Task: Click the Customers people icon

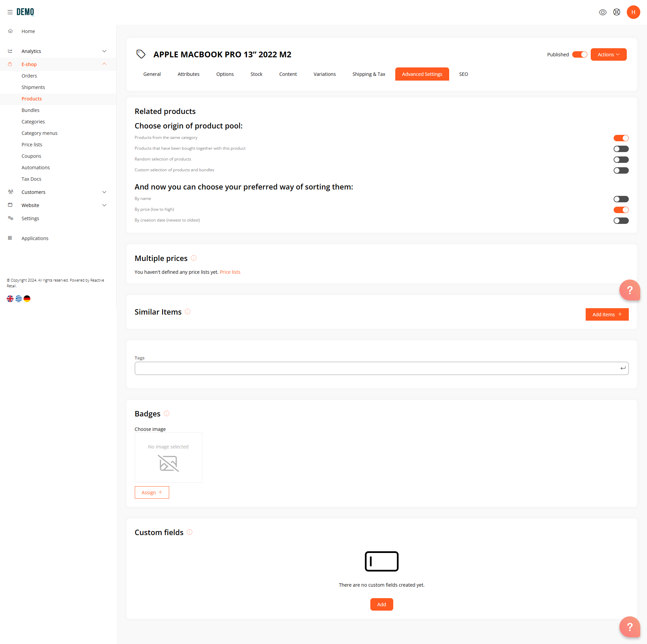Action: pyautogui.click(x=10, y=192)
